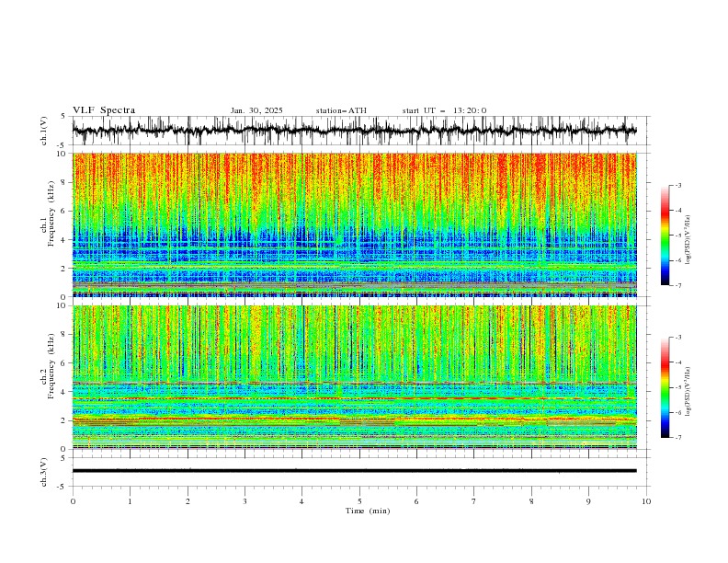Screen dimensions: 728x563
Task: Click the "VLF Spectra" title text
Action: coord(104,110)
